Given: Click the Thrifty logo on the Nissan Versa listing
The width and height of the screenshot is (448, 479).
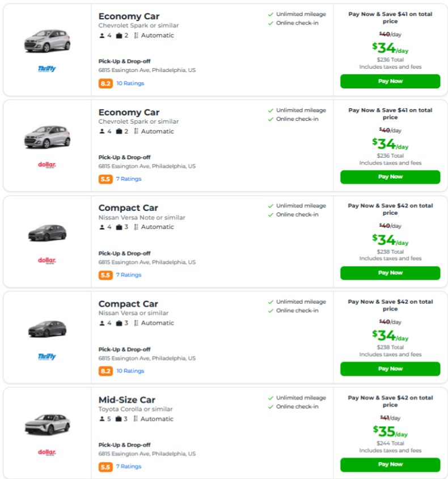Looking at the screenshot, I should coord(48,358).
